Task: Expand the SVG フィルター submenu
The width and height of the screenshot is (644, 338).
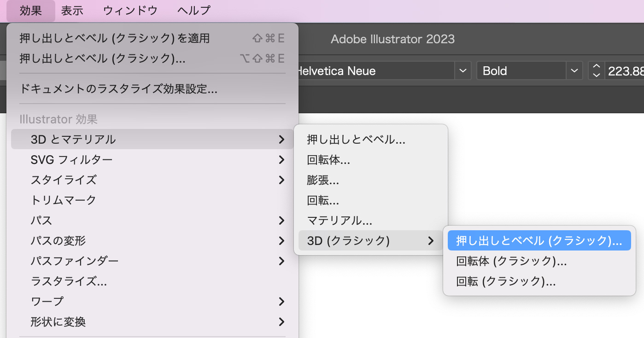Action: (152, 160)
